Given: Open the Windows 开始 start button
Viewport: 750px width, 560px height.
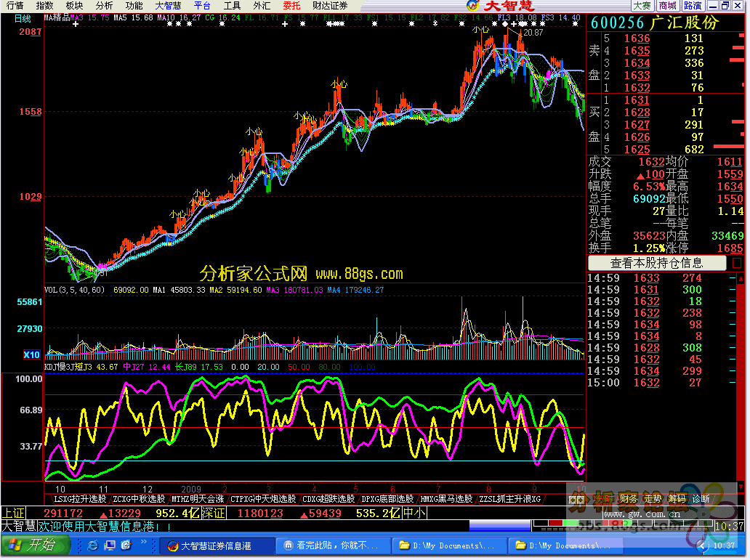Looking at the screenshot, I should coord(35,545).
